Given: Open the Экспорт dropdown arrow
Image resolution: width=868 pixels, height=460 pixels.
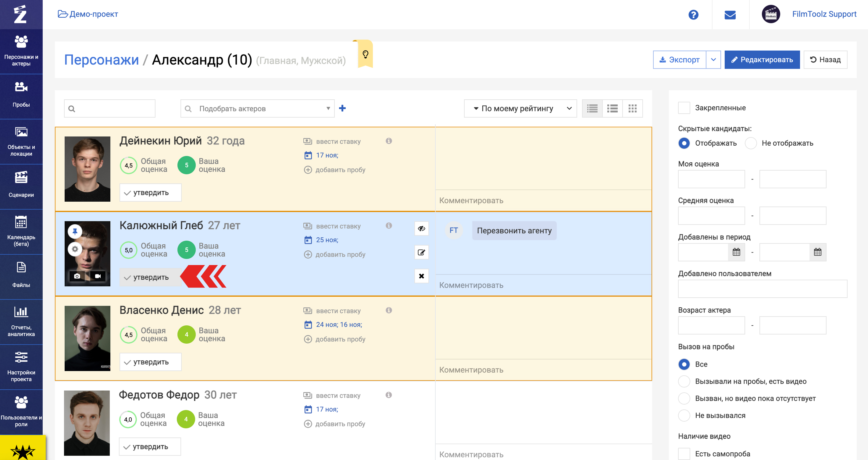Looking at the screenshot, I should point(713,60).
